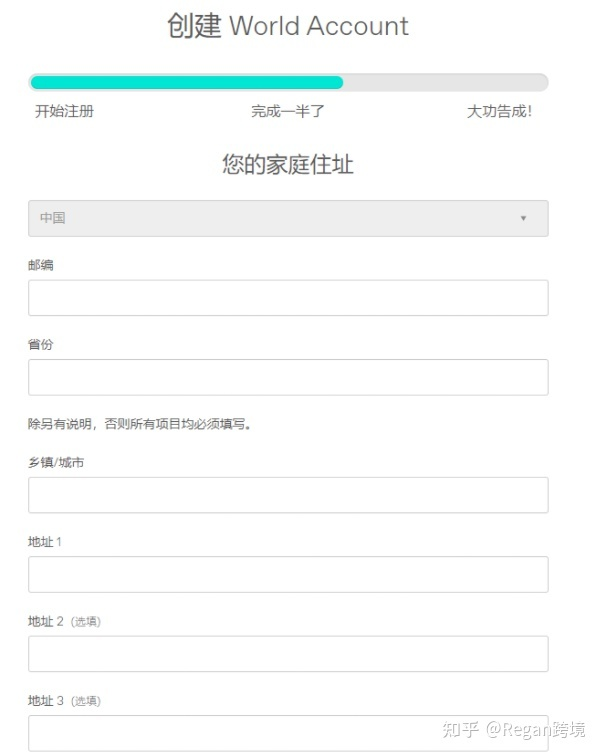The image size is (601, 756).
Task: Select the optional 地址 3 field
Action: pyautogui.click(x=288, y=733)
